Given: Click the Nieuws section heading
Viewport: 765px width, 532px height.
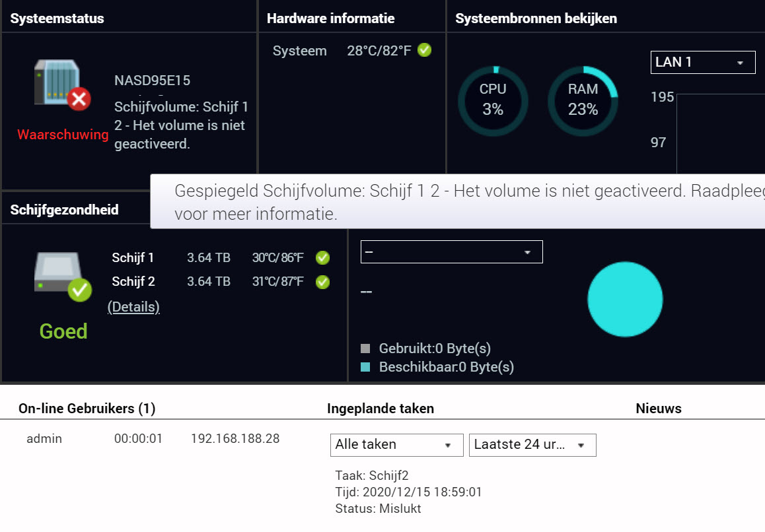Looking at the screenshot, I should tap(658, 409).
